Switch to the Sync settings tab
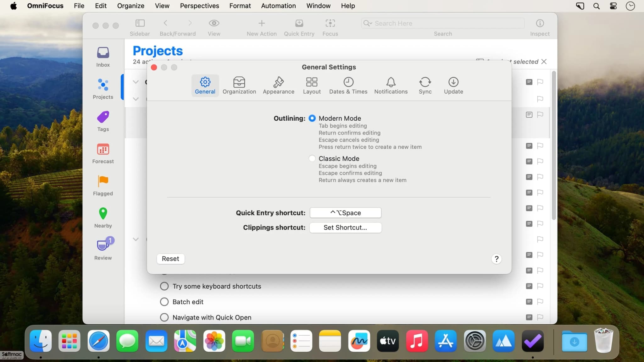The image size is (644, 362). coord(425,85)
